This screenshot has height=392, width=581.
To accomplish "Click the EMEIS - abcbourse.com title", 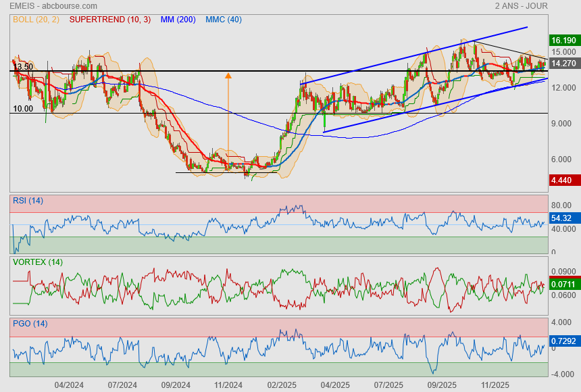I will click(53, 6).
